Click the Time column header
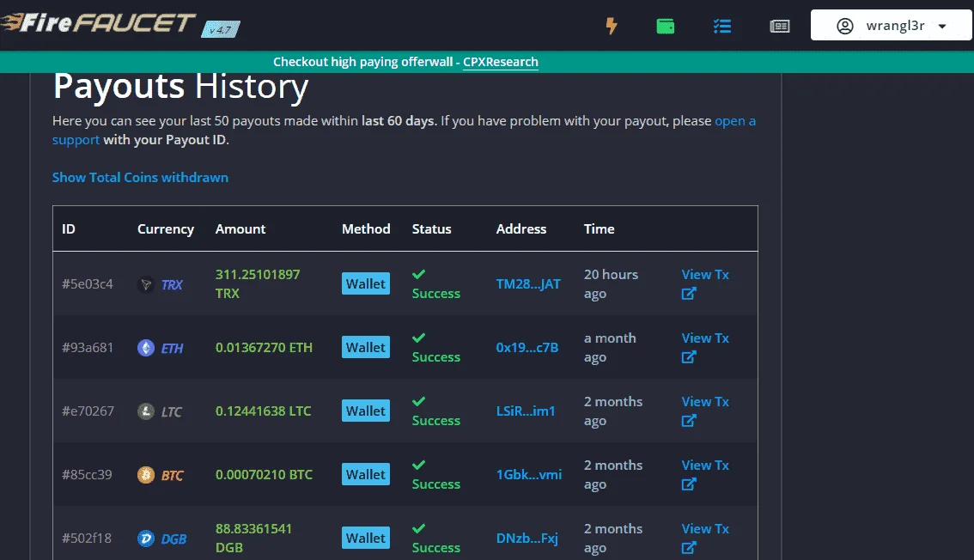Viewport: 974px width, 560px height. pos(599,229)
